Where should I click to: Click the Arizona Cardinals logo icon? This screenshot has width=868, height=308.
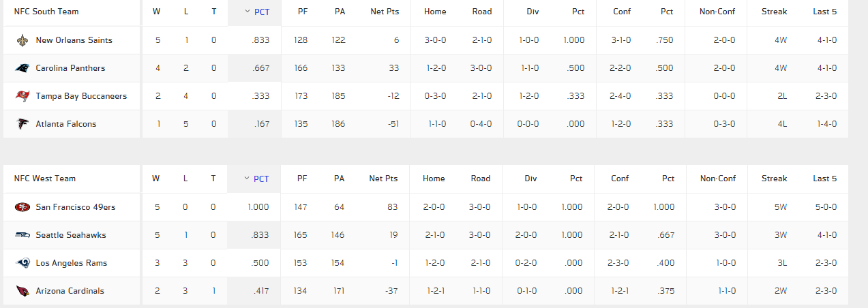click(23, 291)
